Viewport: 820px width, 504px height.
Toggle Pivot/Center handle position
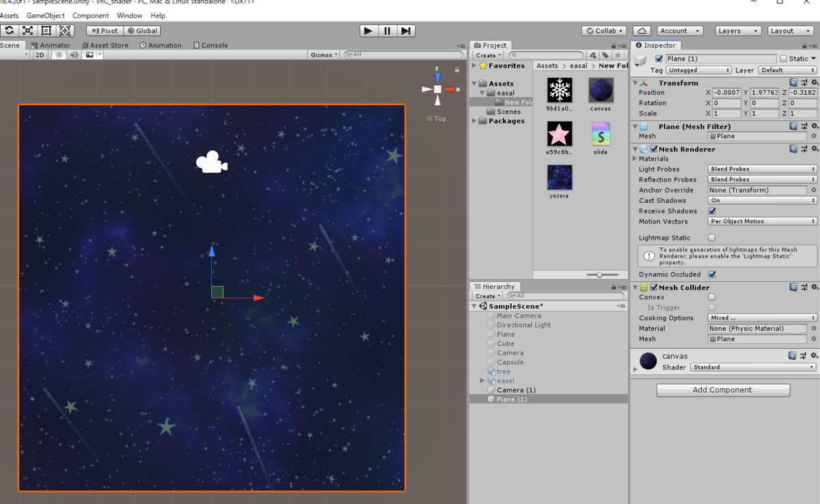point(105,31)
